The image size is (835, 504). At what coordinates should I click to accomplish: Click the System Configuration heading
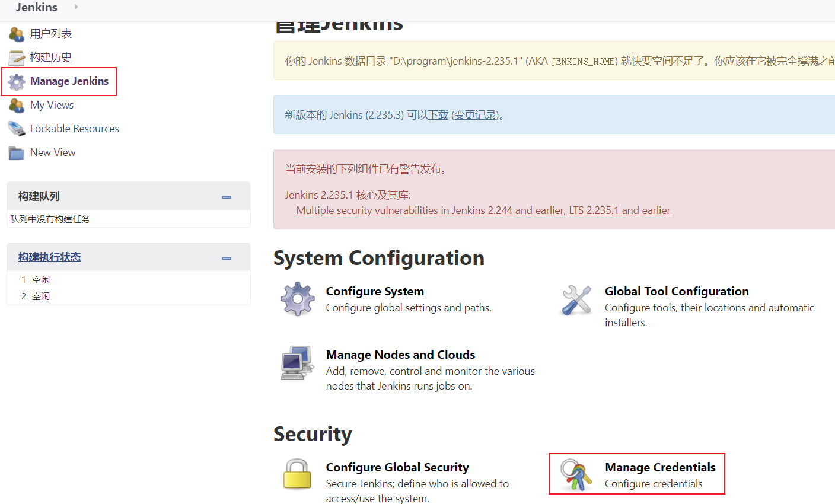pyautogui.click(x=379, y=258)
